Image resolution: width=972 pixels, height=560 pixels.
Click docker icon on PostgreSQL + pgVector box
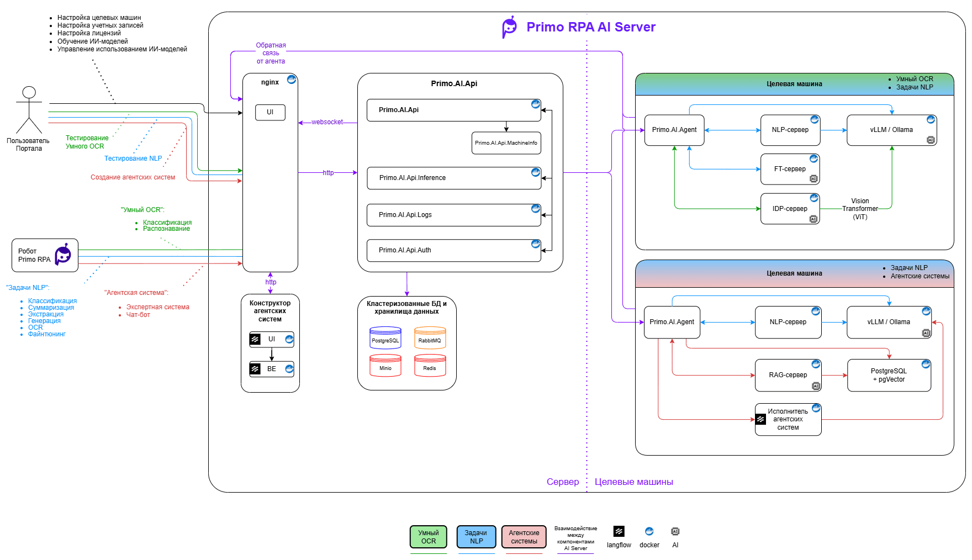(x=926, y=364)
